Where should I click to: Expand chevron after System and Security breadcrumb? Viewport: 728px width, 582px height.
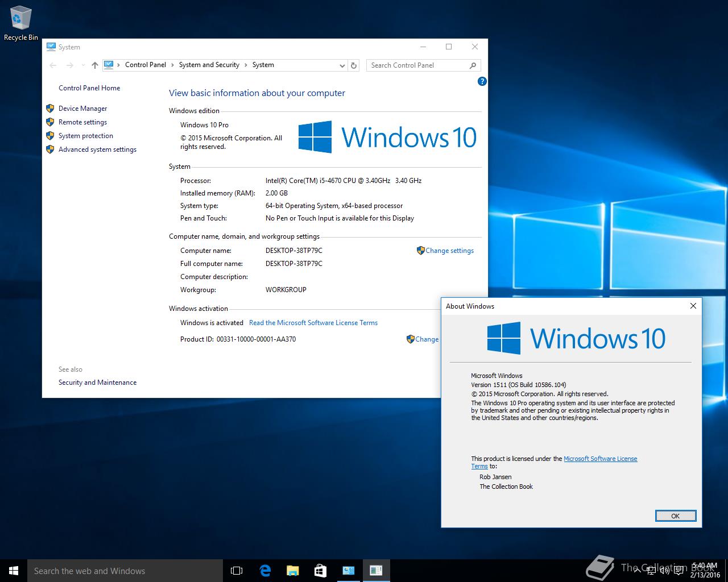point(246,65)
